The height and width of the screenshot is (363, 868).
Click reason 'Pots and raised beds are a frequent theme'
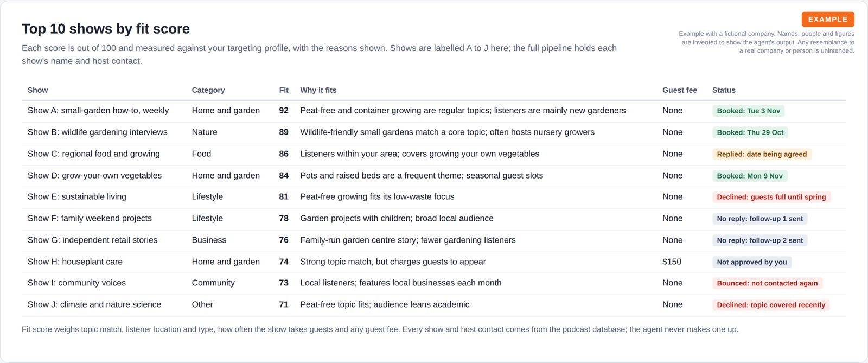coord(422,176)
